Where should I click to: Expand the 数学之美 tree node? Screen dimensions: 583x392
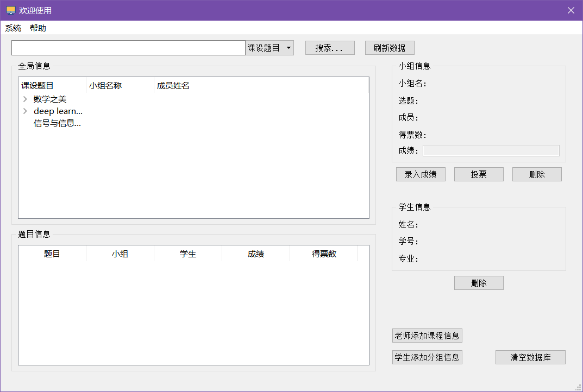tap(25, 99)
